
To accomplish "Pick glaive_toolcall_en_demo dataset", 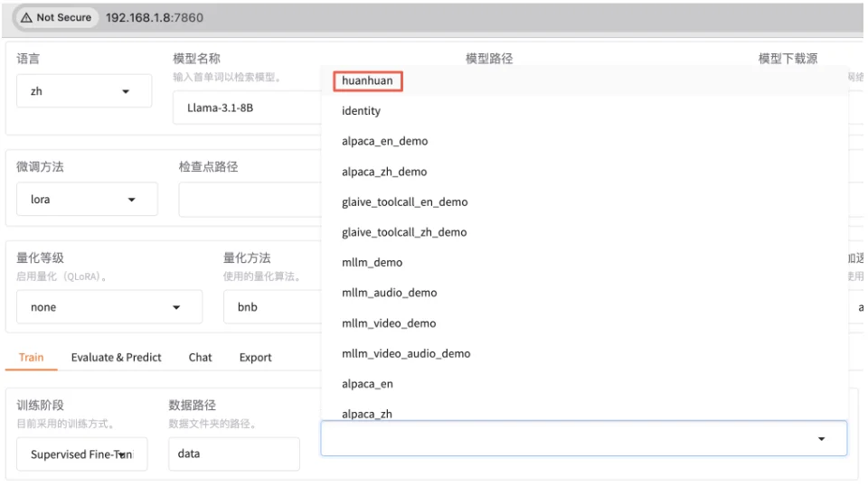I will 404,202.
